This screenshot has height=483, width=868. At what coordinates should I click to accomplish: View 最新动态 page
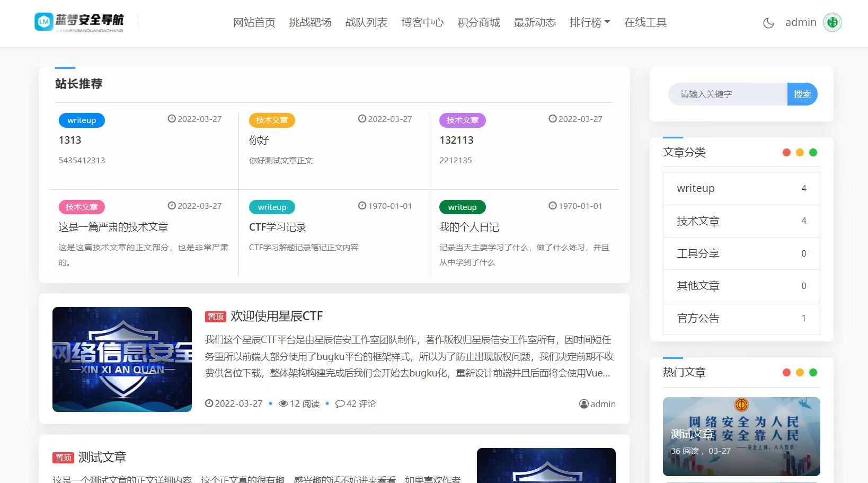pos(535,22)
